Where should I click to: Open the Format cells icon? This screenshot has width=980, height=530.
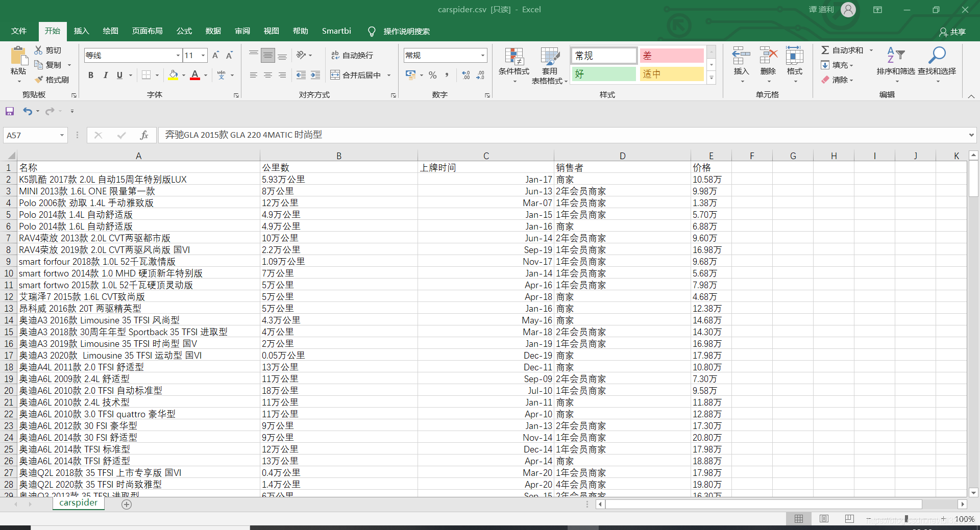795,56
